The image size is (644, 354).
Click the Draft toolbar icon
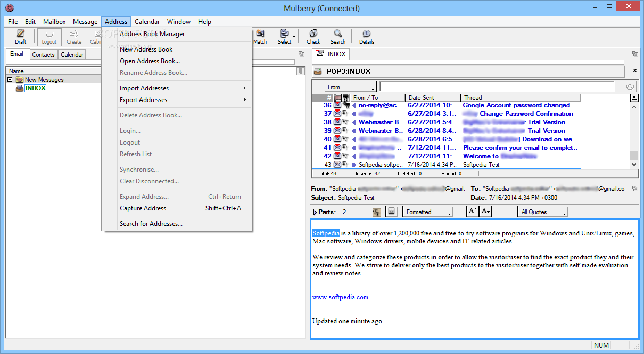21,33
